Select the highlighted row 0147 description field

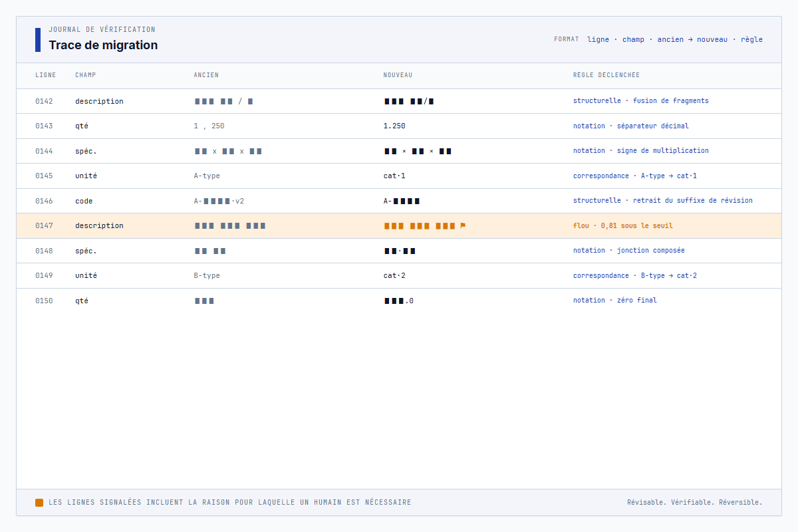click(99, 225)
